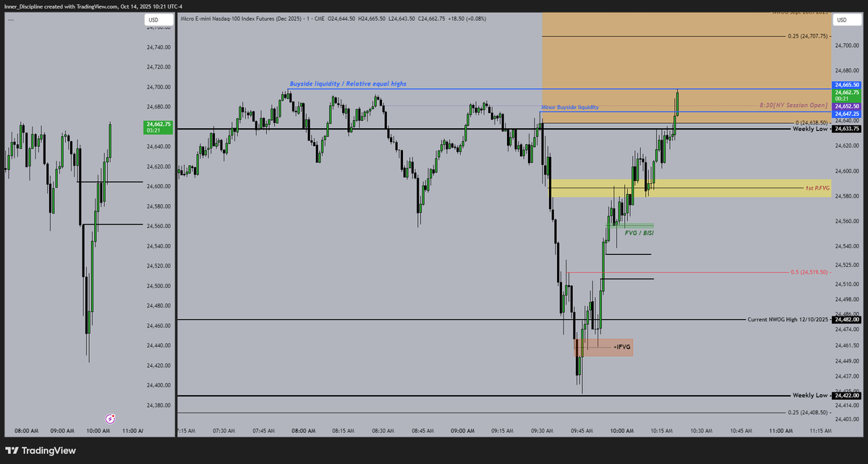The height and width of the screenshot is (464, 868).
Task: Select the 8:30 NY Session Open label
Action: tap(793, 106)
